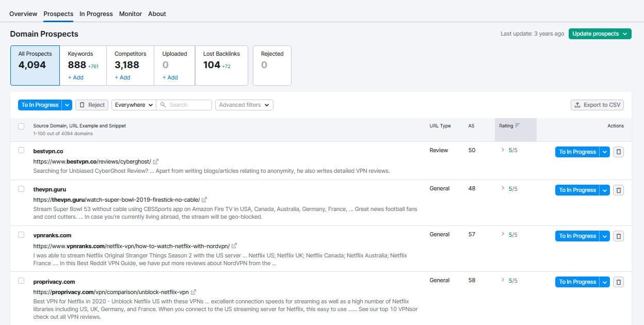Click the search magnifier icon
This screenshot has height=325, width=644.
[x=163, y=105]
